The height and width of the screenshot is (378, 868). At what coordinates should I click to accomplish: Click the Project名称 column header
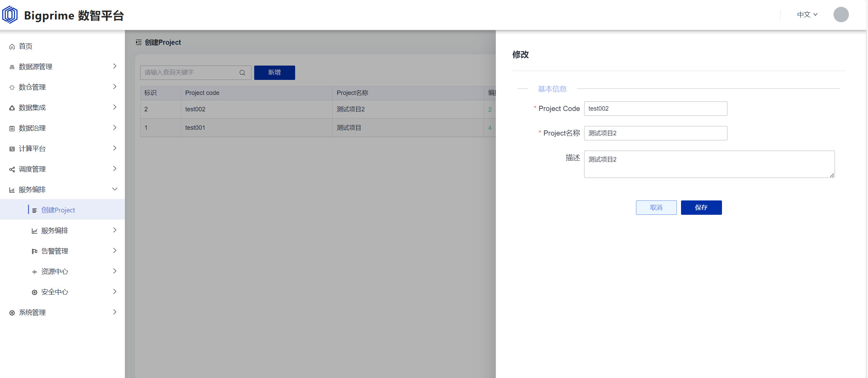coord(408,93)
